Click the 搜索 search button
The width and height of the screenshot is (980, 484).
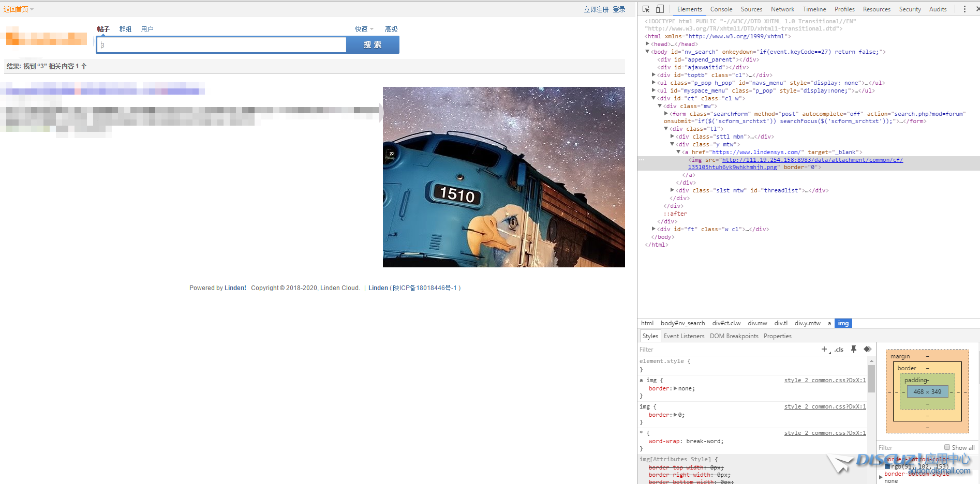(x=373, y=45)
